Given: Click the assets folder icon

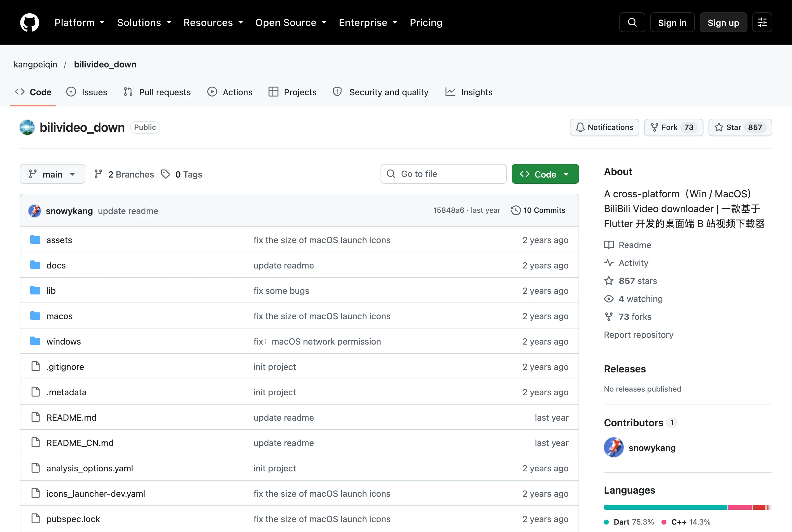Looking at the screenshot, I should (35, 240).
